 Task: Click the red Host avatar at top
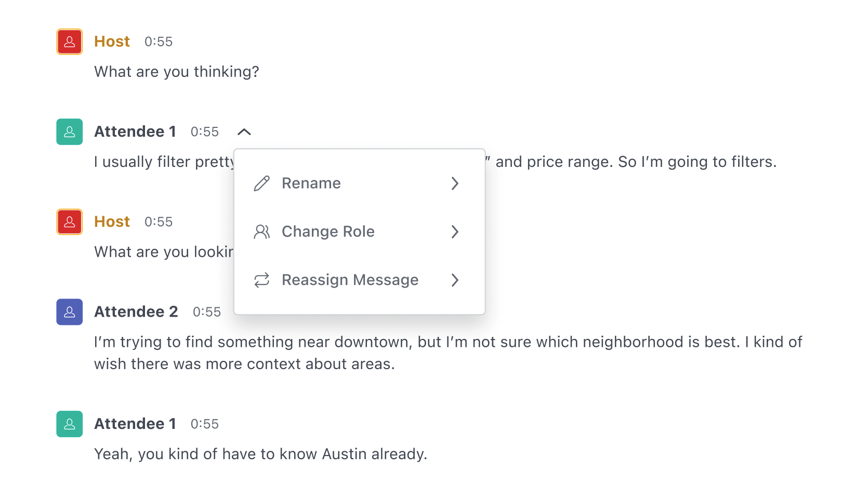[70, 42]
